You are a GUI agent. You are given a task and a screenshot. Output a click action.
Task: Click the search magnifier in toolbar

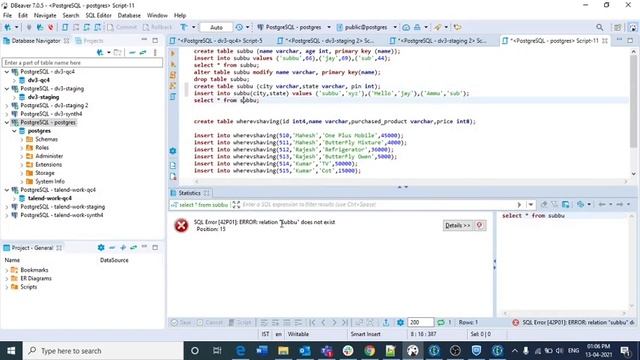tap(599, 27)
